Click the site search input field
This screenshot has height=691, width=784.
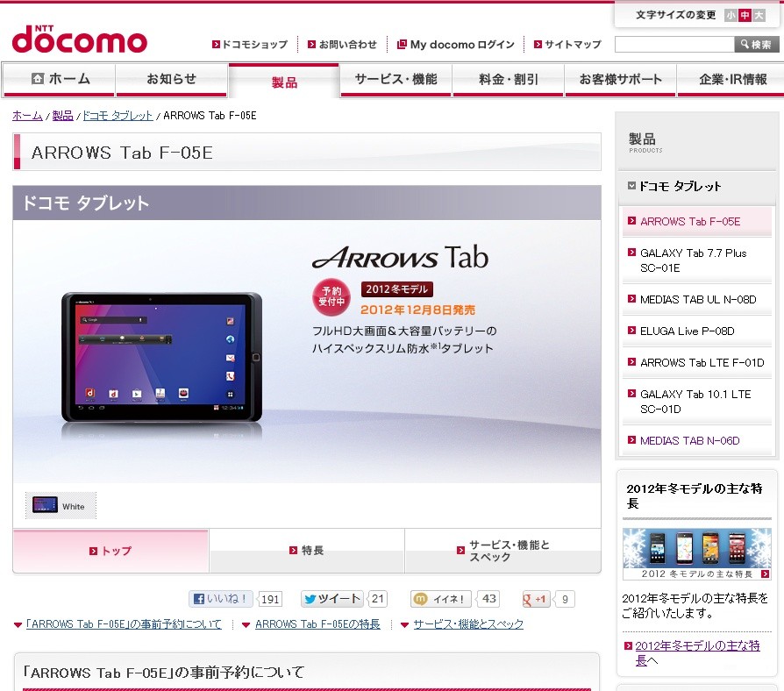pos(674,45)
